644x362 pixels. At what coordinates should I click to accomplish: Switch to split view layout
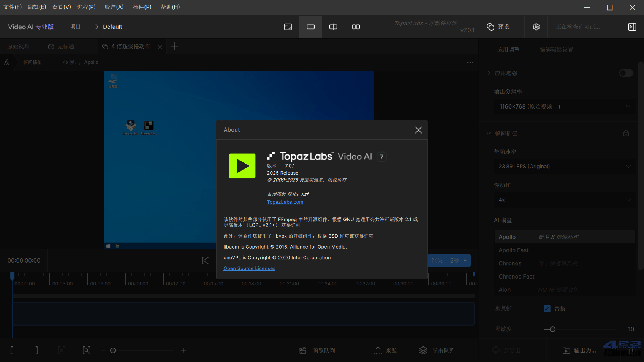(333, 27)
